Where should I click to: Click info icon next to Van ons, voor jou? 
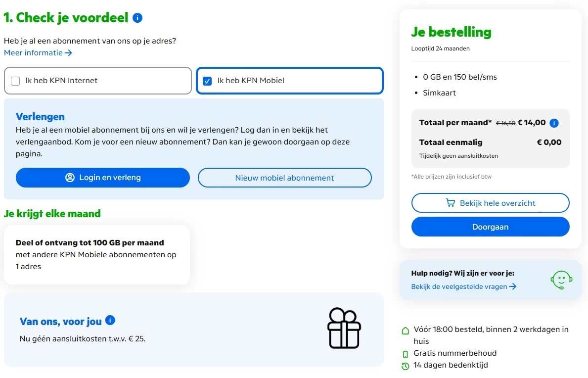point(110,321)
